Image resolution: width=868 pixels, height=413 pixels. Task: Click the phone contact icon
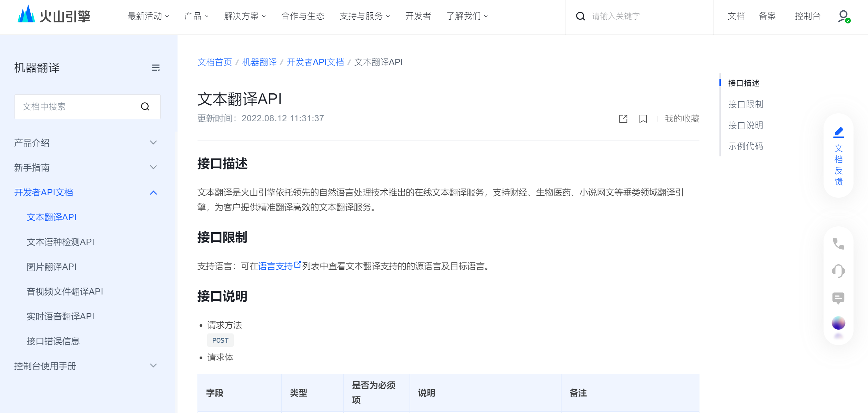pyautogui.click(x=838, y=244)
